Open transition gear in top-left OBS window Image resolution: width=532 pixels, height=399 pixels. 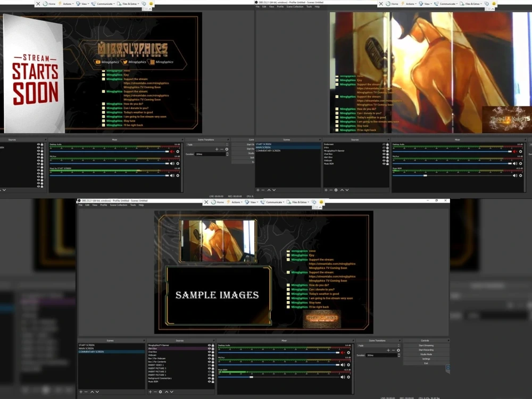coord(227,149)
